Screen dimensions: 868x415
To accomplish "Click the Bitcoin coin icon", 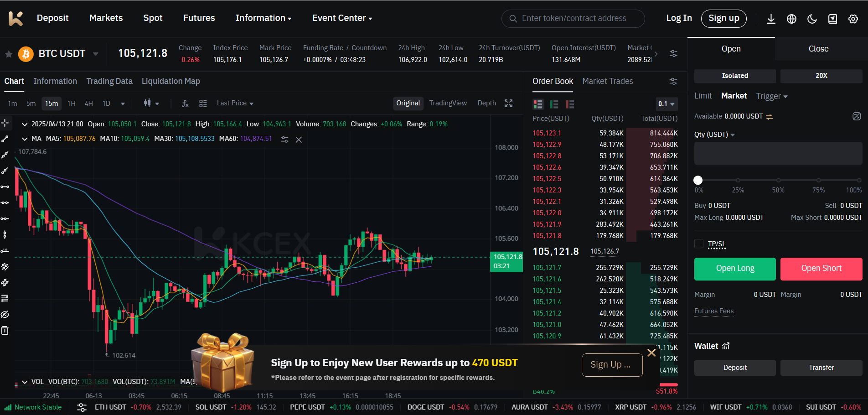I will [26, 54].
